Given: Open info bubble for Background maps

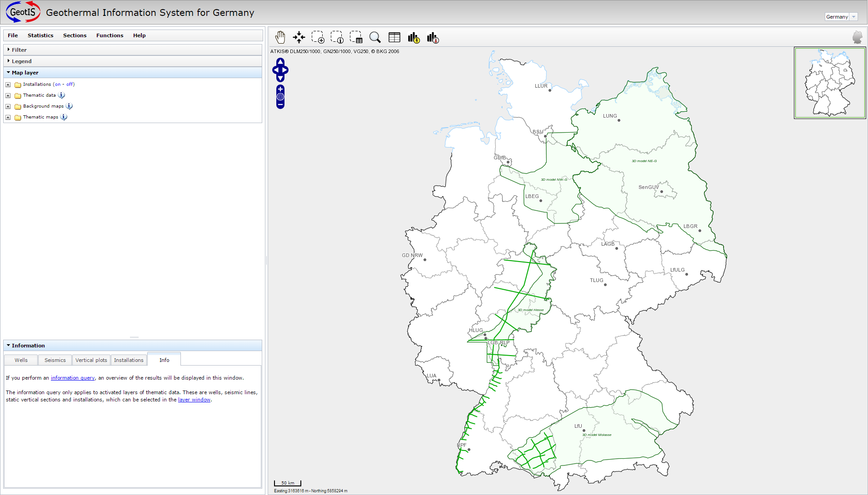Looking at the screenshot, I should pos(69,106).
